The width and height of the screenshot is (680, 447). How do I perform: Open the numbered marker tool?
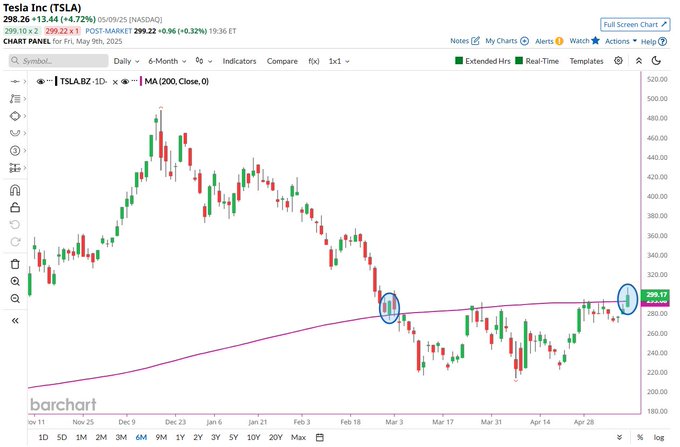[15, 150]
